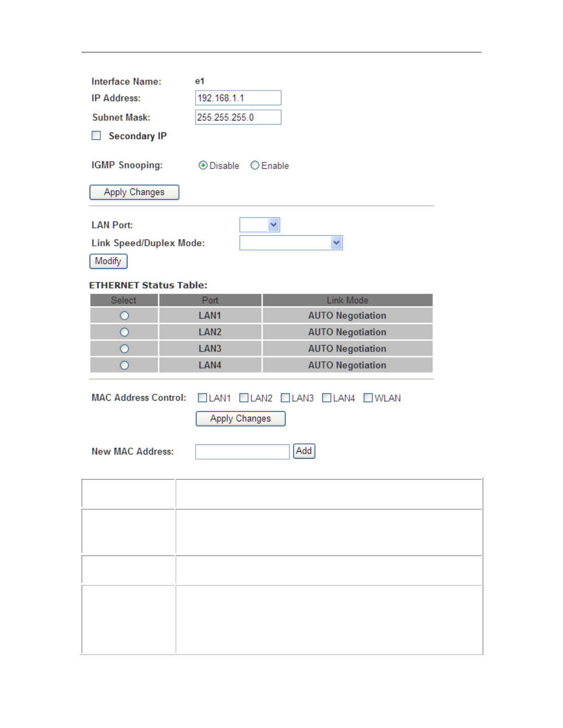The image size is (563, 728).
Task: Open the Link Speed/Duplex Mode dropdown
Action: (291, 243)
